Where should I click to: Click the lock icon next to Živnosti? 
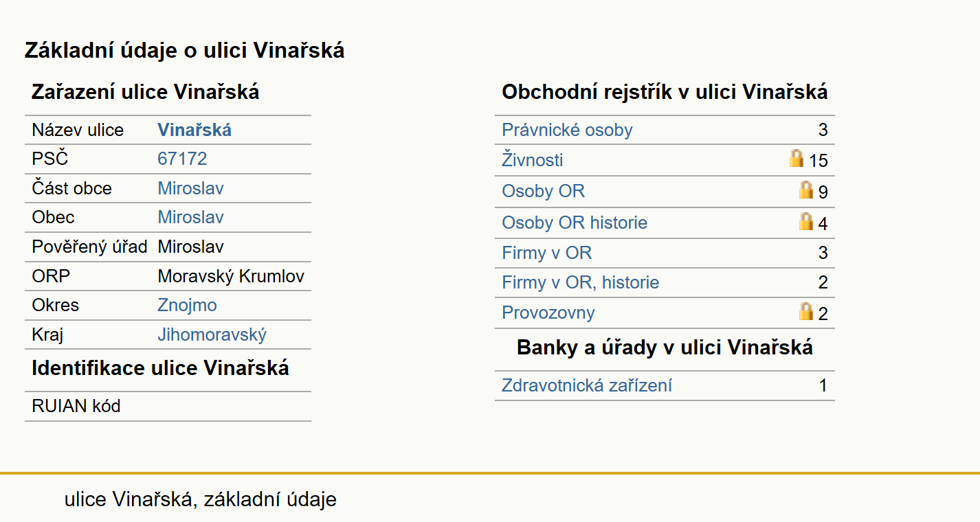(x=797, y=159)
